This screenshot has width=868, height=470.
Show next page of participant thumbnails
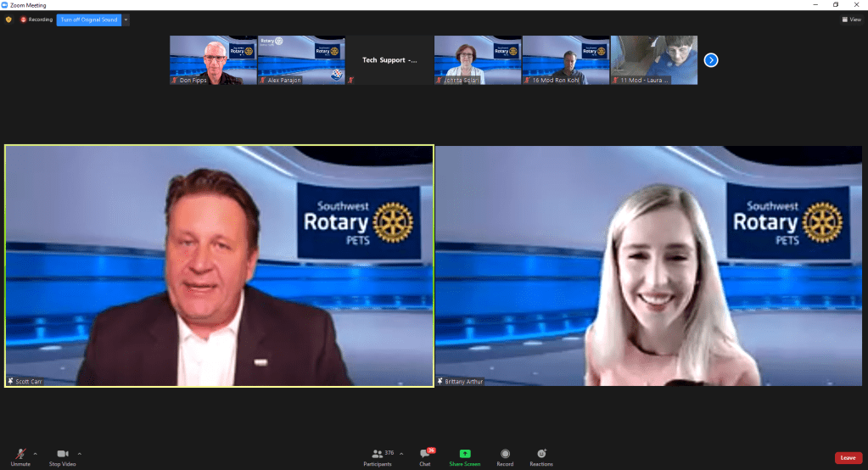pos(711,59)
